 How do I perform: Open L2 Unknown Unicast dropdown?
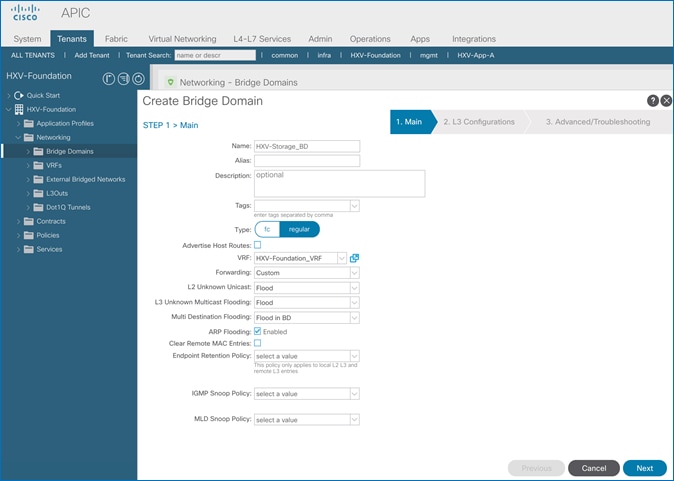(x=355, y=288)
